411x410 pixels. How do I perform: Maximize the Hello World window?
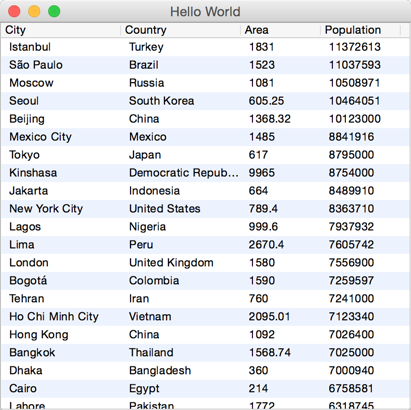[54, 11]
